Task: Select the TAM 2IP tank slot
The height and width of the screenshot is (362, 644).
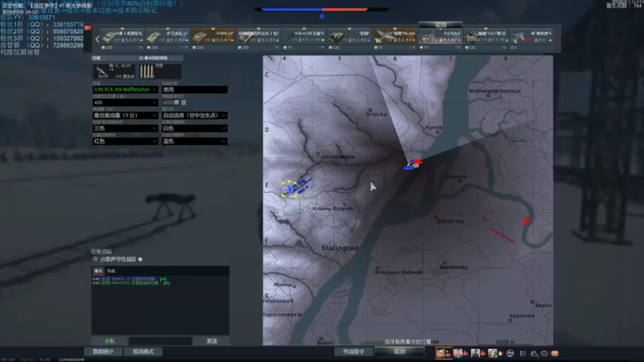Action: (x=213, y=36)
